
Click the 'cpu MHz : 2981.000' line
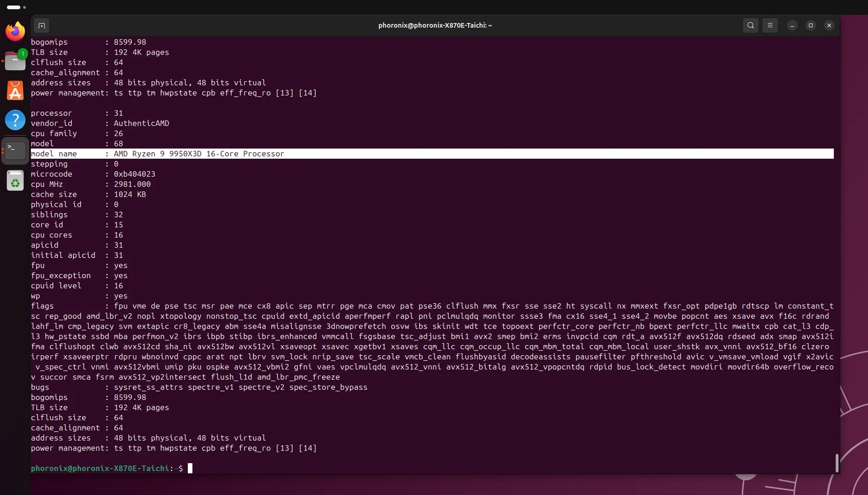pyautogui.click(x=91, y=184)
